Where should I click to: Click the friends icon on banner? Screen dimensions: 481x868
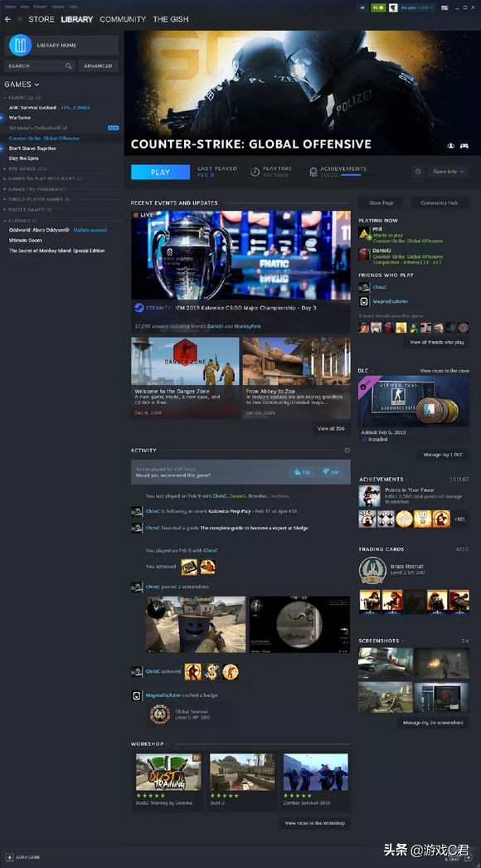pyautogui.click(x=451, y=145)
